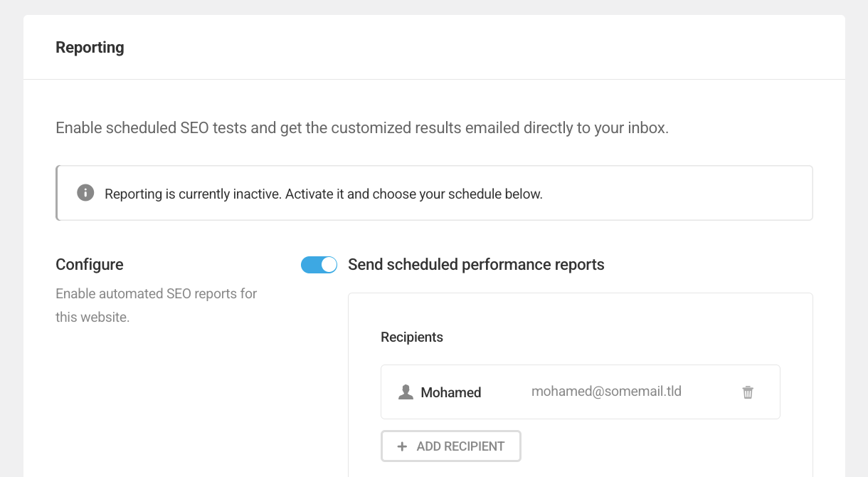Select the Reporting section header
This screenshot has width=868, height=477.
click(90, 47)
